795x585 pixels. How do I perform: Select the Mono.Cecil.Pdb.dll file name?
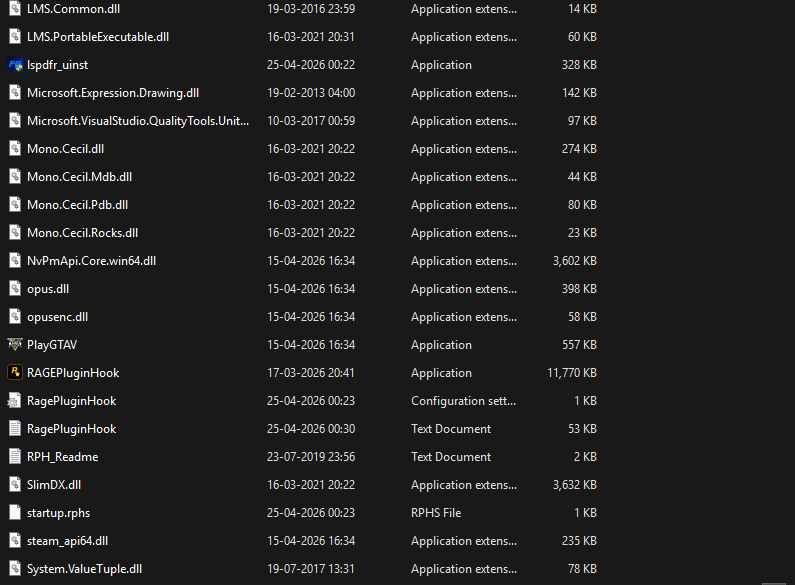coord(78,205)
